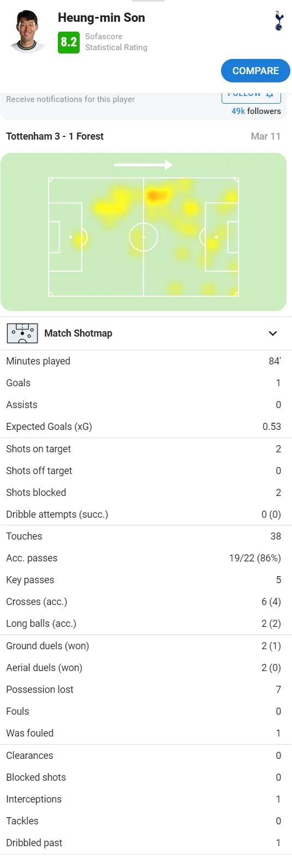Click the Match Shotmap pitch icon
The image size is (292, 868).
click(x=22, y=333)
